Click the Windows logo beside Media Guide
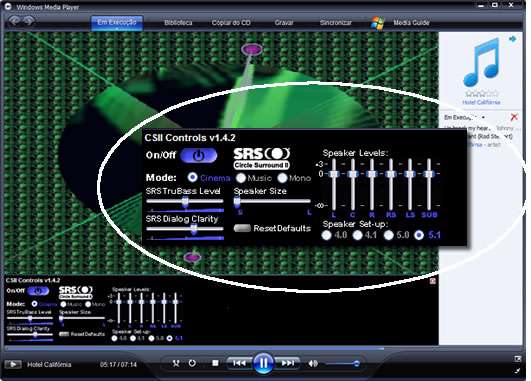The width and height of the screenshot is (531, 381). [x=377, y=23]
